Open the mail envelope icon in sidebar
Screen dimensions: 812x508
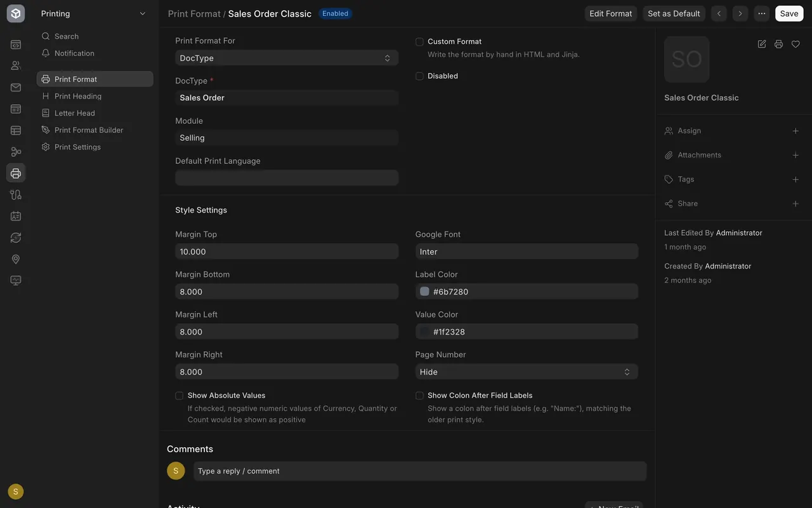[16, 88]
